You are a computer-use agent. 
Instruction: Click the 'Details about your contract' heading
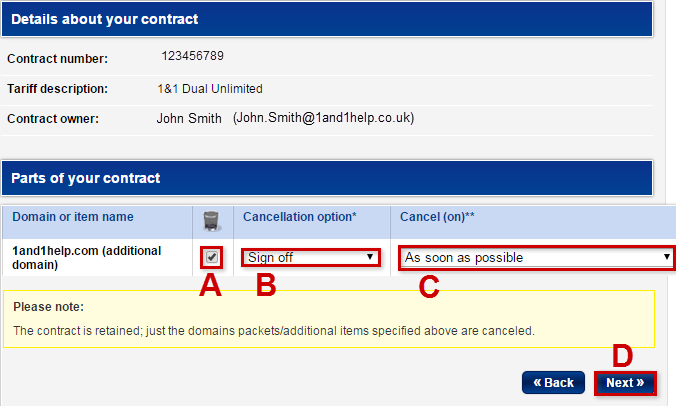tap(104, 19)
